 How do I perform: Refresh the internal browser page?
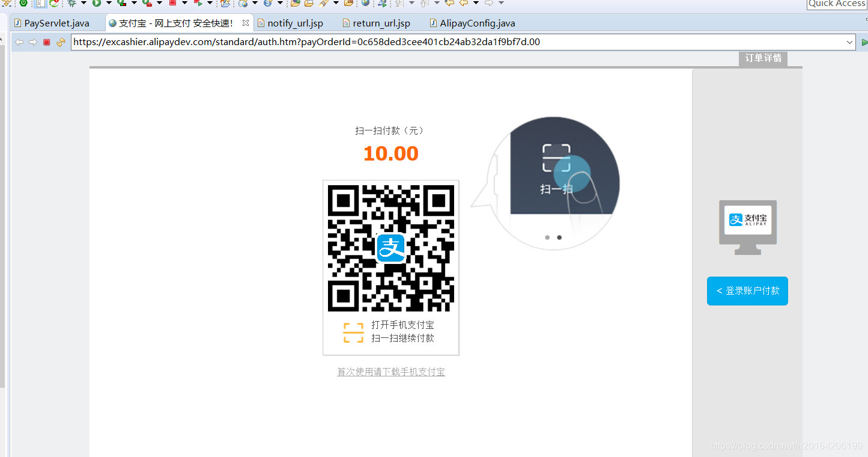coord(61,42)
